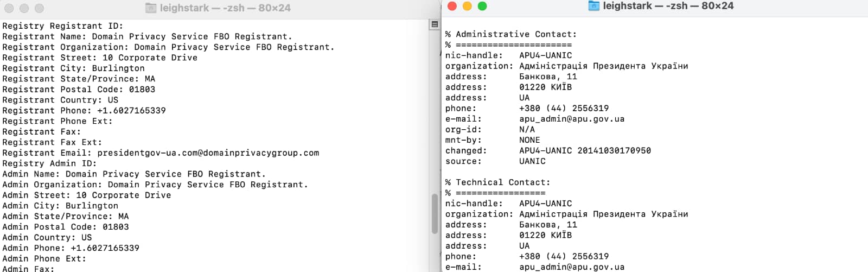Click the "changed: APU4-UANIC 20141030170950" line
This screenshot has height=272, width=868.
pos(548,151)
